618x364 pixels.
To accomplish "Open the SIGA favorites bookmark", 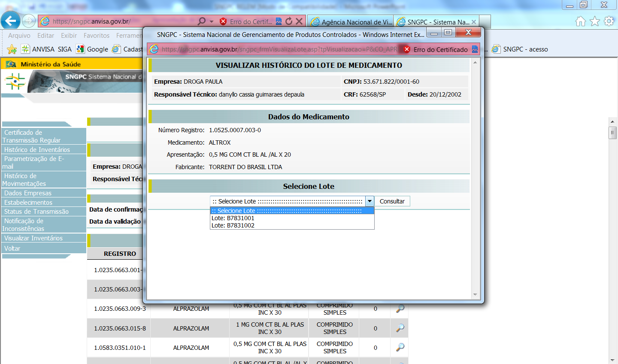I will click(x=64, y=49).
